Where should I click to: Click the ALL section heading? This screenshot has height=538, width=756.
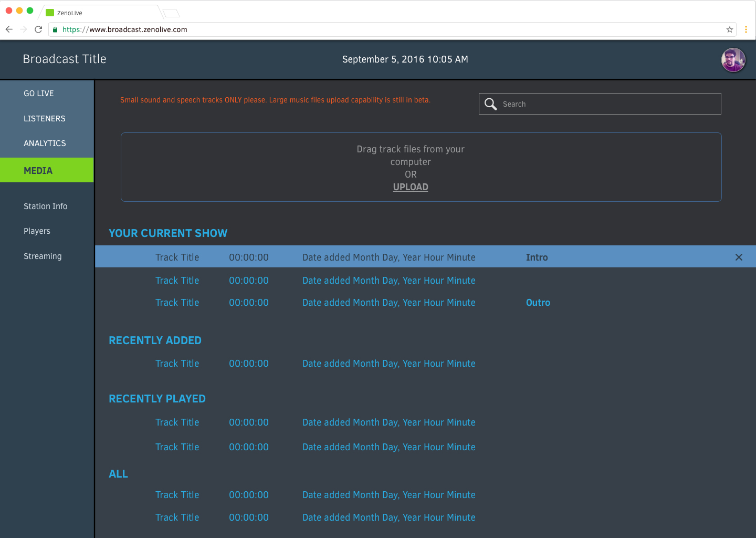118,473
